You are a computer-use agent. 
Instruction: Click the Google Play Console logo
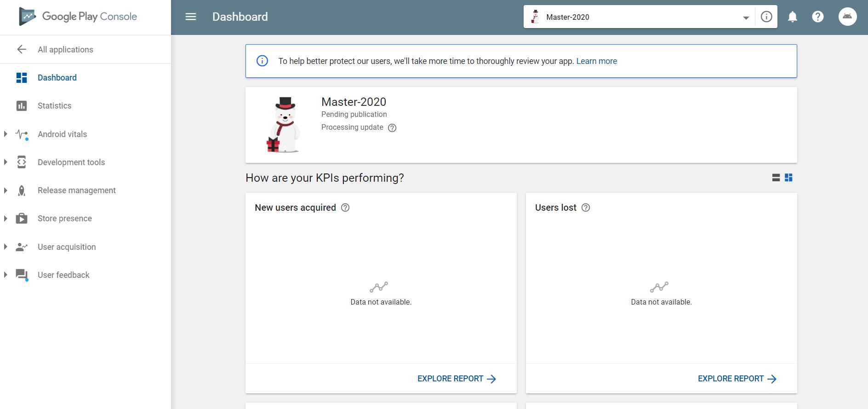pos(78,17)
